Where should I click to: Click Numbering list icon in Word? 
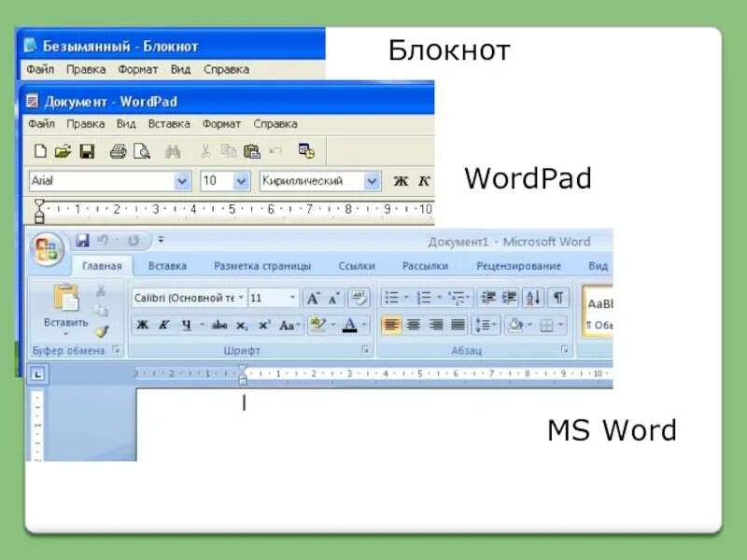tap(424, 298)
